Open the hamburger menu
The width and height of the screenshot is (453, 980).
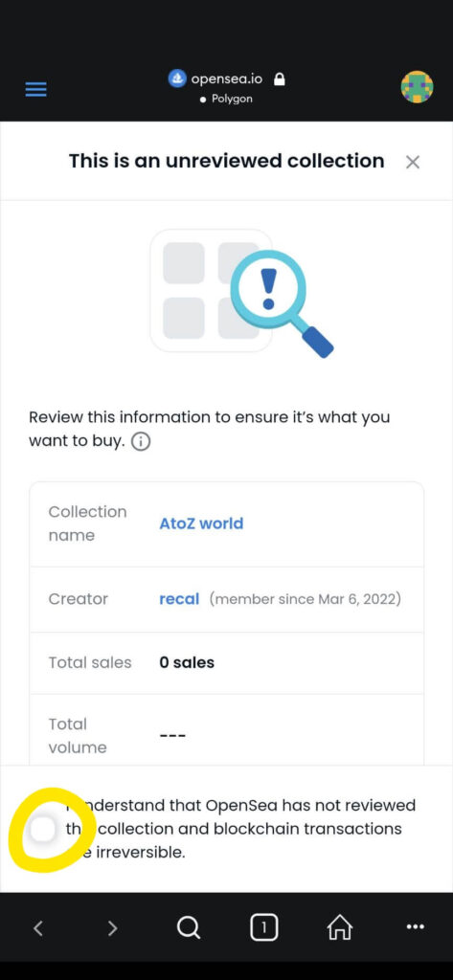tap(36, 89)
